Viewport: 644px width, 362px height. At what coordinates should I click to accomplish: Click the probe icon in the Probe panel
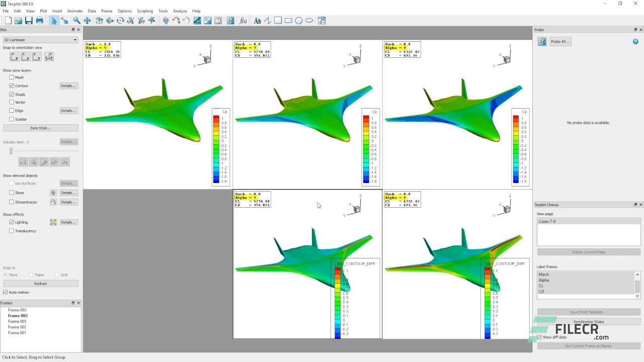[542, 41]
